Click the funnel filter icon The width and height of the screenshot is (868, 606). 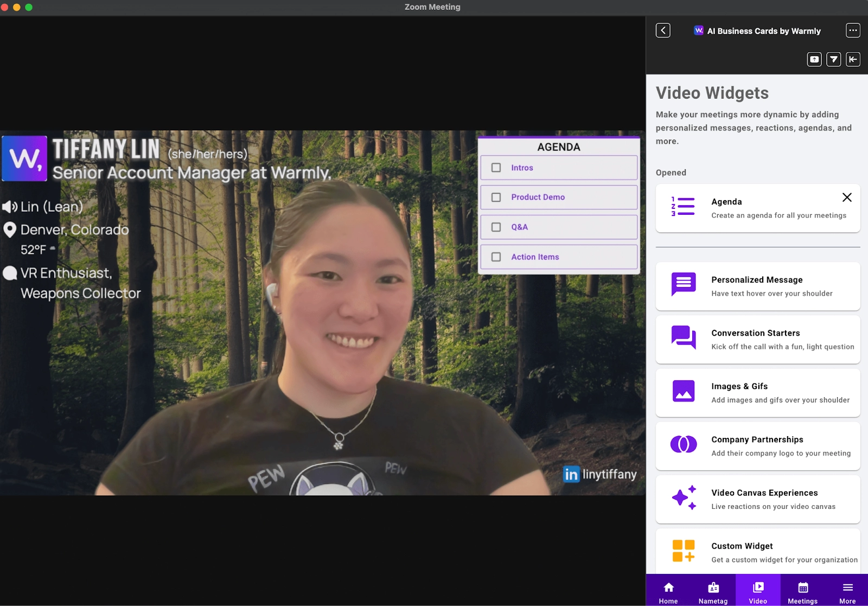tap(834, 59)
